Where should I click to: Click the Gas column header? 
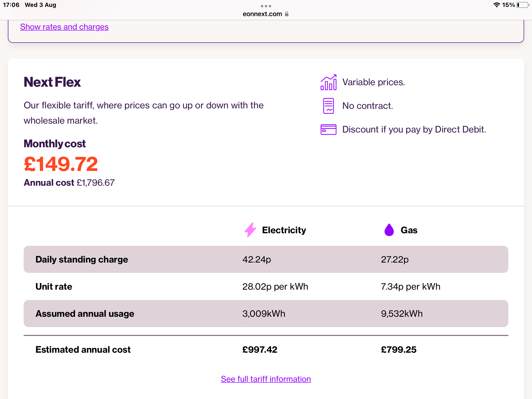(x=409, y=230)
